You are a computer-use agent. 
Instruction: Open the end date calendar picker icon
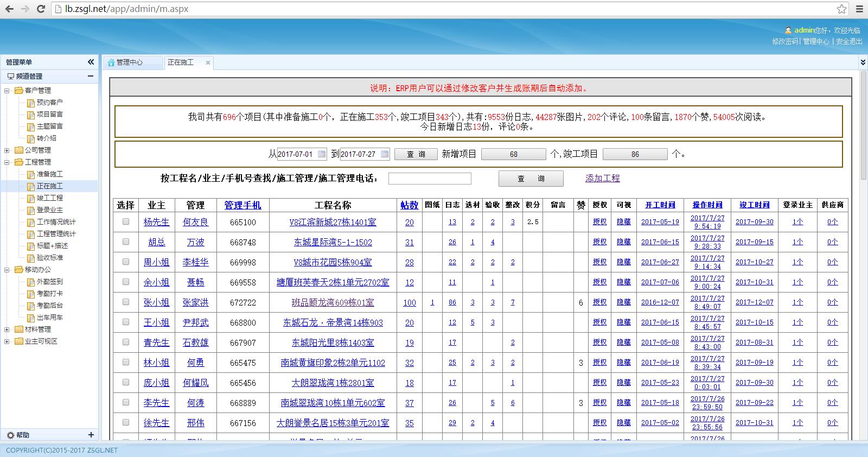(x=385, y=154)
